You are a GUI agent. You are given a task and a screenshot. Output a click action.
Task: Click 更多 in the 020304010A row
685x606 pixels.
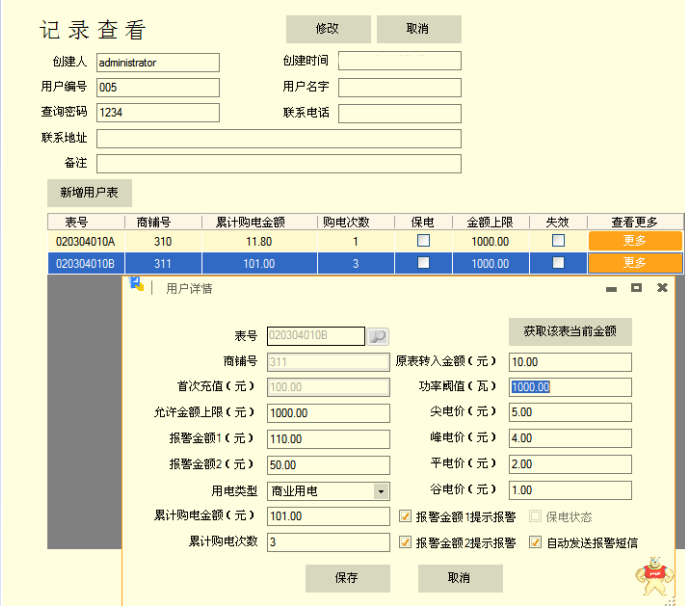click(635, 241)
